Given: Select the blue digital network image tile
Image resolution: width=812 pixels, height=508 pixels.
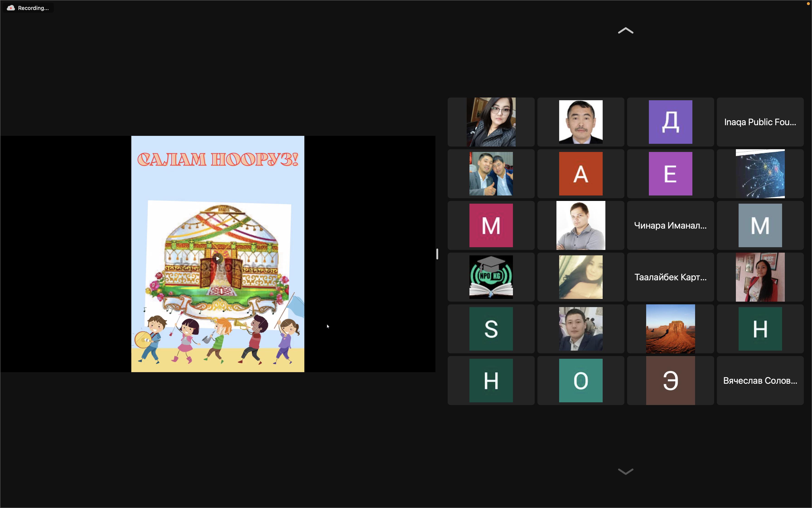Looking at the screenshot, I should coord(760,174).
